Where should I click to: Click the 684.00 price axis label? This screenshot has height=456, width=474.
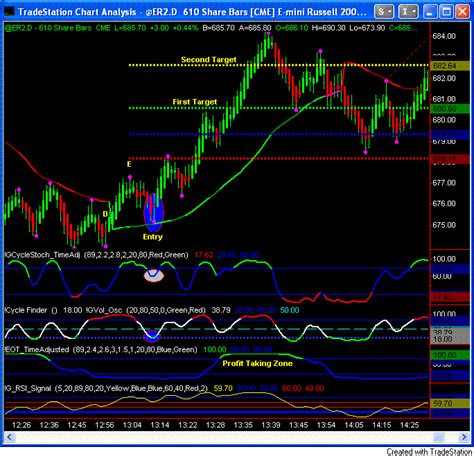click(444, 36)
